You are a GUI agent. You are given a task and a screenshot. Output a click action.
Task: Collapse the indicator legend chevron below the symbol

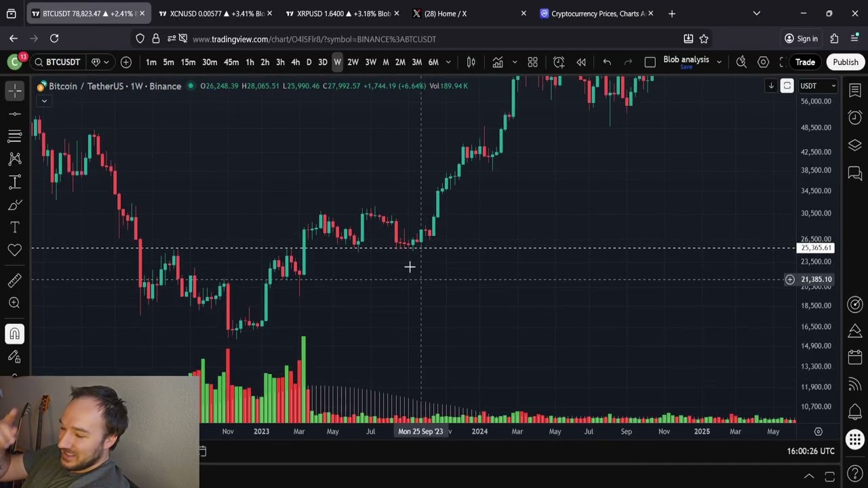pos(44,101)
